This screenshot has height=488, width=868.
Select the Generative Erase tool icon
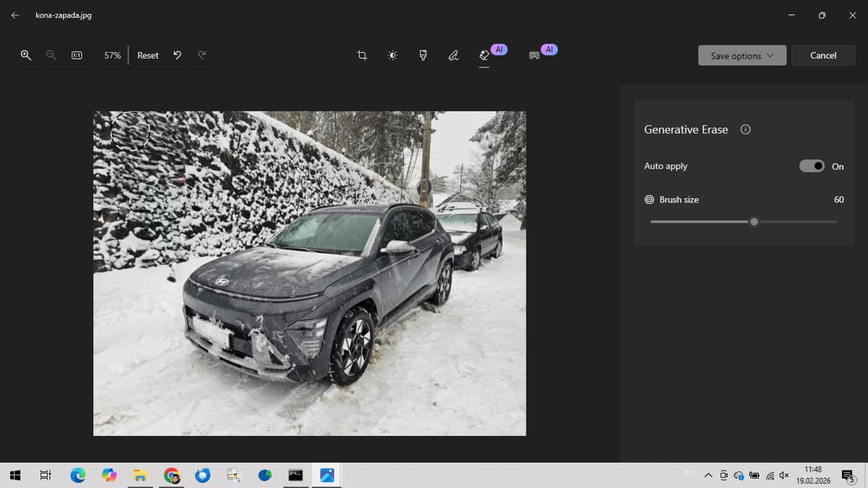tap(485, 55)
